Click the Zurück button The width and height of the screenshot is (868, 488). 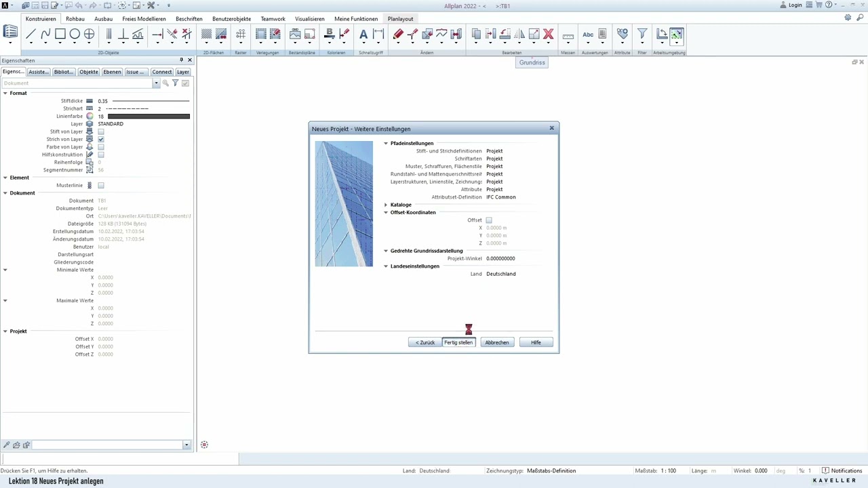point(425,342)
